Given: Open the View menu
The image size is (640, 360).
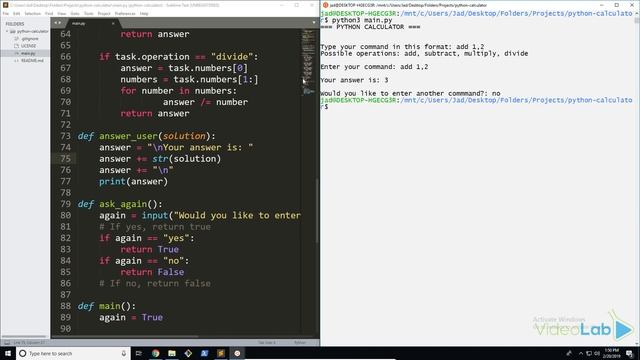Looking at the screenshot, I should click(62, 13).
